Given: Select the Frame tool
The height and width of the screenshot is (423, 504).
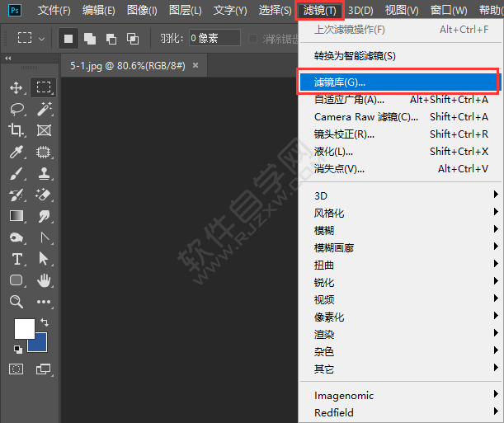Looking at the screenshot, I should click(44, 130).
